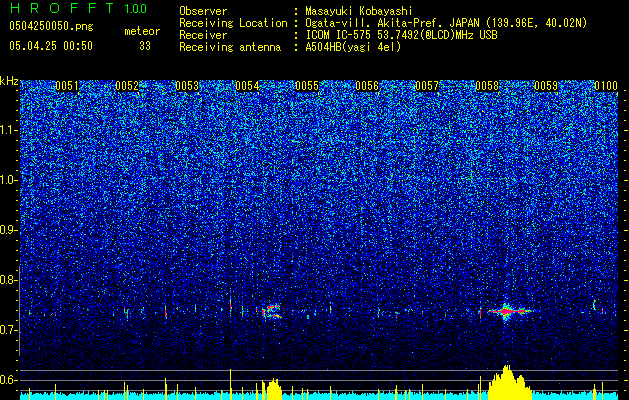
Task: Click the 0.9 kHz axis tick label
Action: tap(9, 230)
